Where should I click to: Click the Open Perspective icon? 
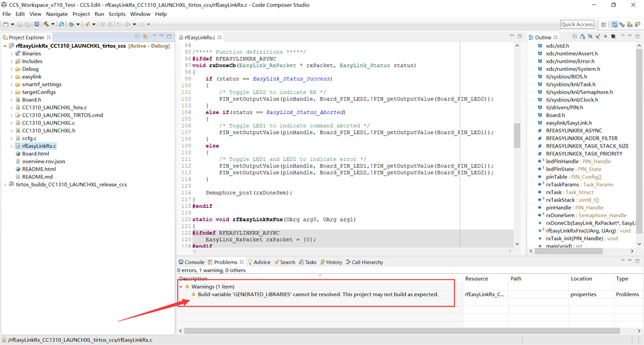(604, 25)
